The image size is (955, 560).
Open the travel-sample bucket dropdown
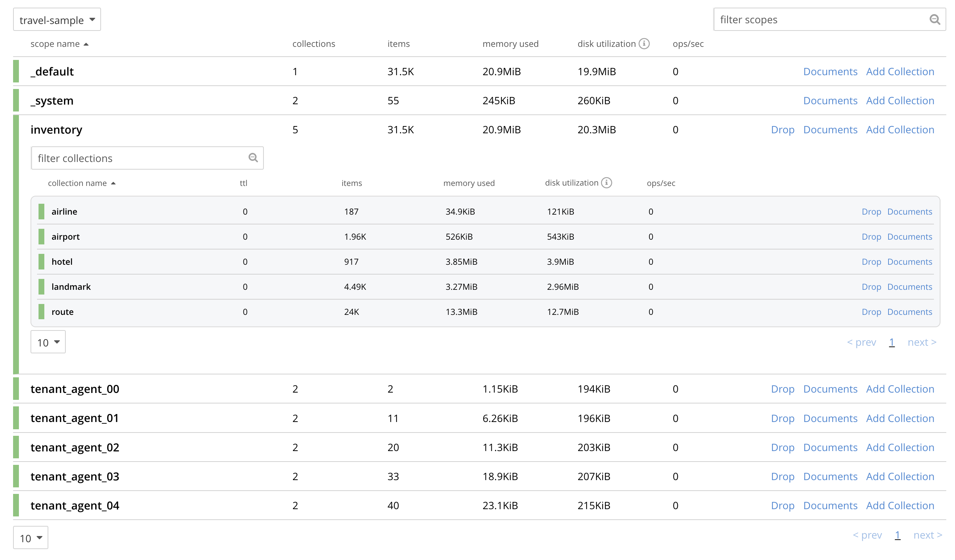pos(57,20)
